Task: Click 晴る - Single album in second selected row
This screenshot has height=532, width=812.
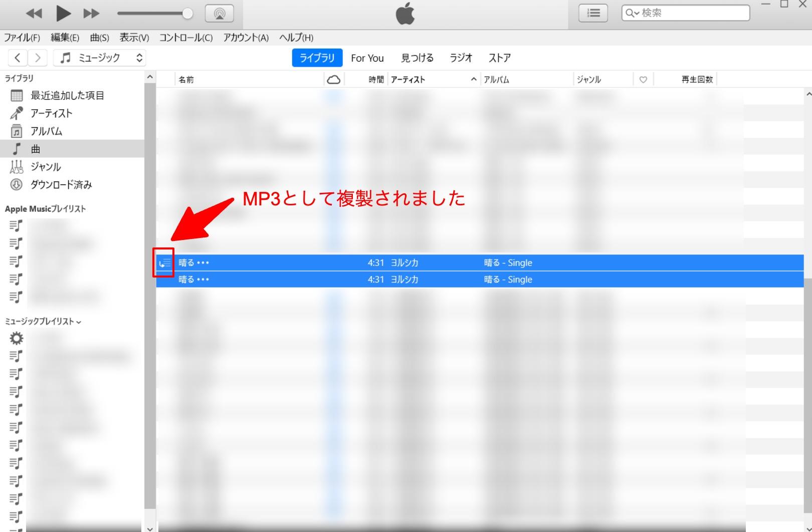Action: (508, 280)
